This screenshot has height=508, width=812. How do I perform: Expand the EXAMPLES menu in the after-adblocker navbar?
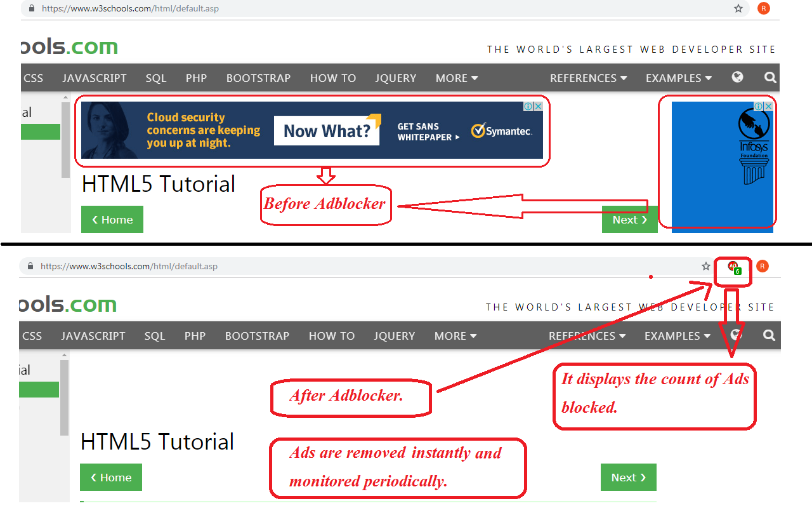678,336
